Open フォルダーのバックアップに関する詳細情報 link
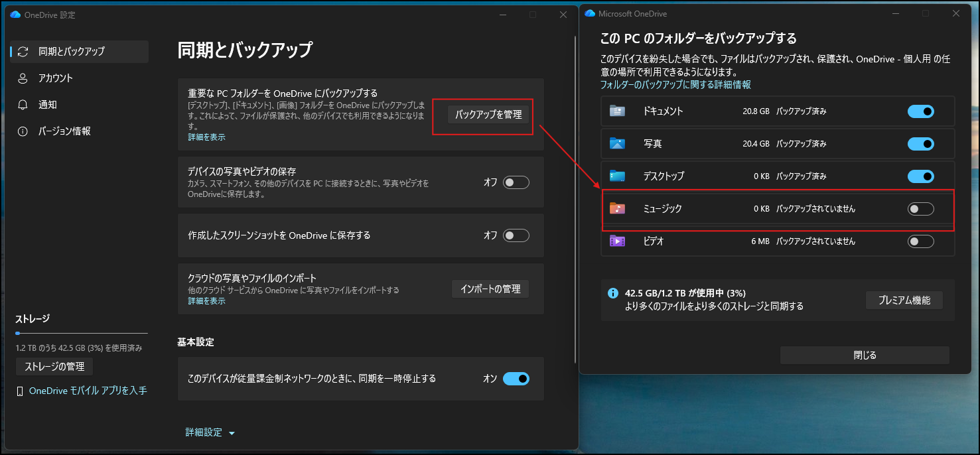Screen dimensions: 980x455 click(x=675, y=85)
